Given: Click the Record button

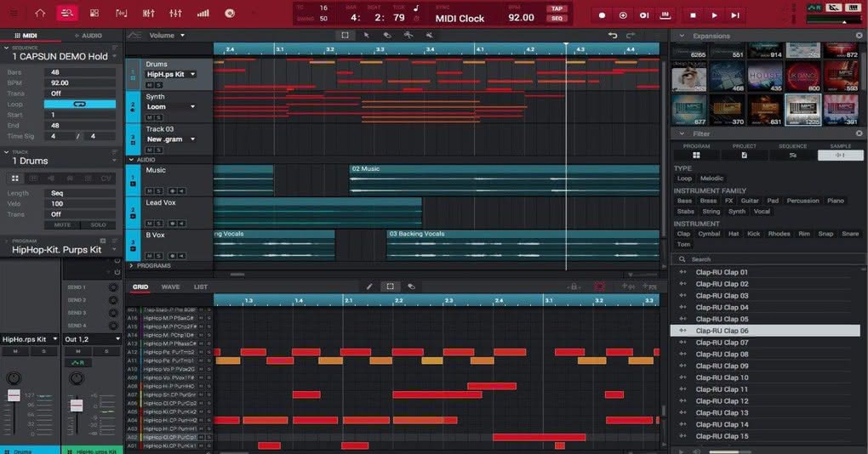Looking at the screenshot, I should [602, 15].
